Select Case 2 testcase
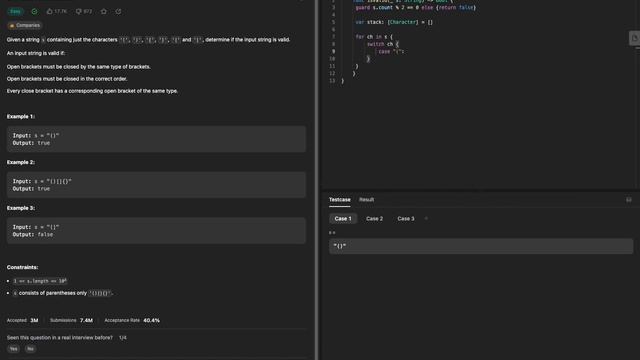 374,219
